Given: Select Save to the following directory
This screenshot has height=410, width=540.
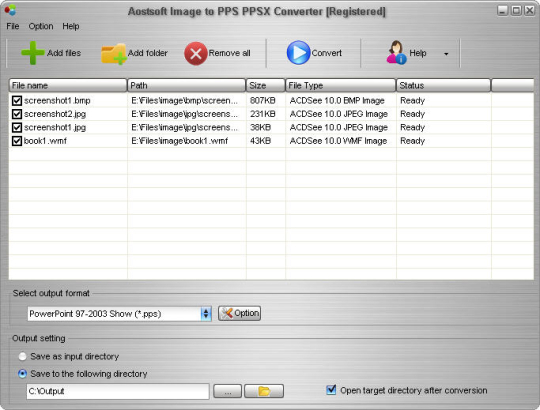Looking at the screenshot, I should [x=22, y=374].
